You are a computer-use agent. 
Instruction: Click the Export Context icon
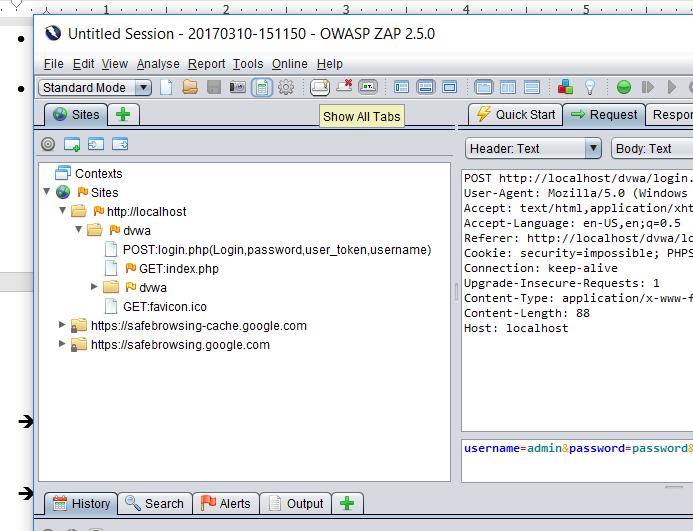(x=120, y=144)
